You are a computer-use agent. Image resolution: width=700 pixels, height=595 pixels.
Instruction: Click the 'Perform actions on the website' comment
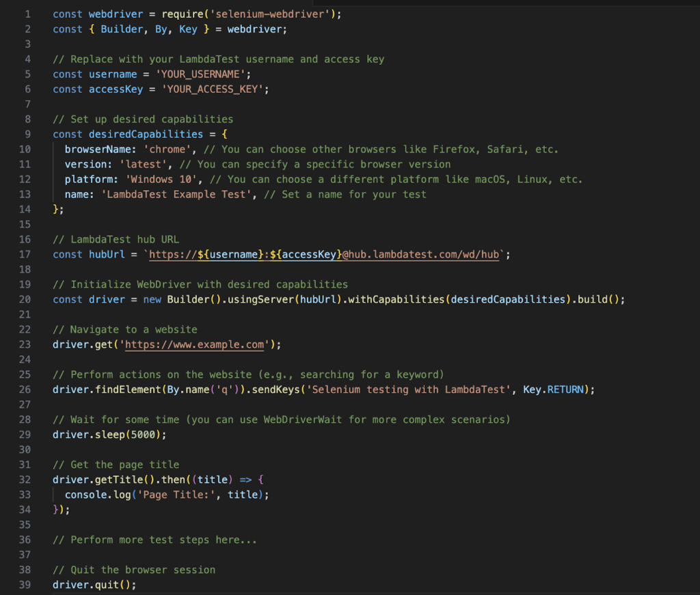(x=249, y=374)
